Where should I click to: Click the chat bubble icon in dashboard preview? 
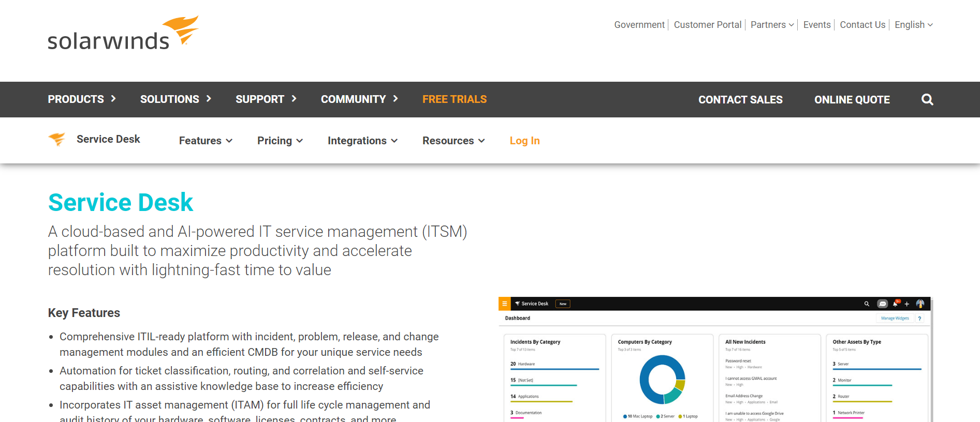point(883,304)
